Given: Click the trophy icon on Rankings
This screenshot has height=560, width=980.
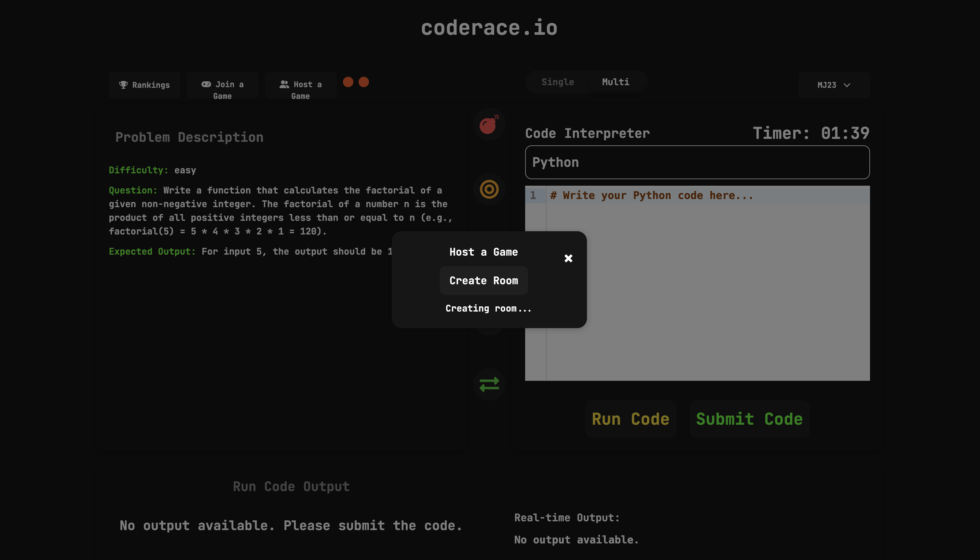Looking at the screenshot, I should click(123, 85).
